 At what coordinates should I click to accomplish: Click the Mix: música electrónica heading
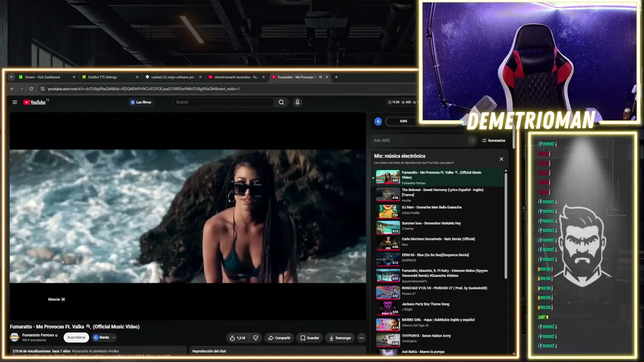click(399, 156)
